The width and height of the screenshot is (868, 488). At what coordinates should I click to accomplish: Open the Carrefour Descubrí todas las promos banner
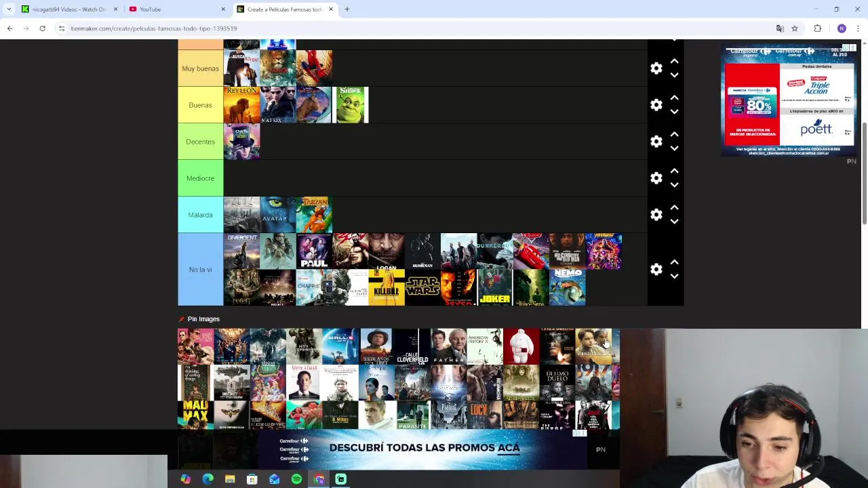424,448
